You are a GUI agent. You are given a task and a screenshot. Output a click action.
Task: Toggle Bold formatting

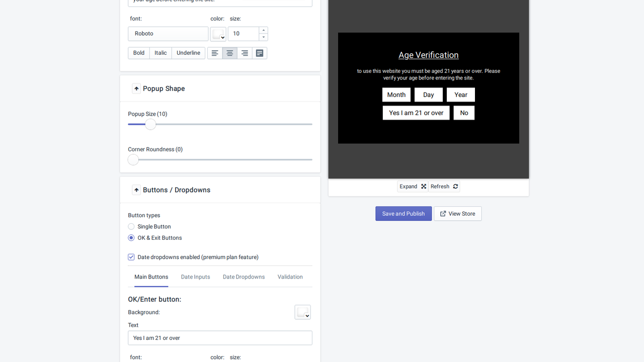(x=139, y=53)
